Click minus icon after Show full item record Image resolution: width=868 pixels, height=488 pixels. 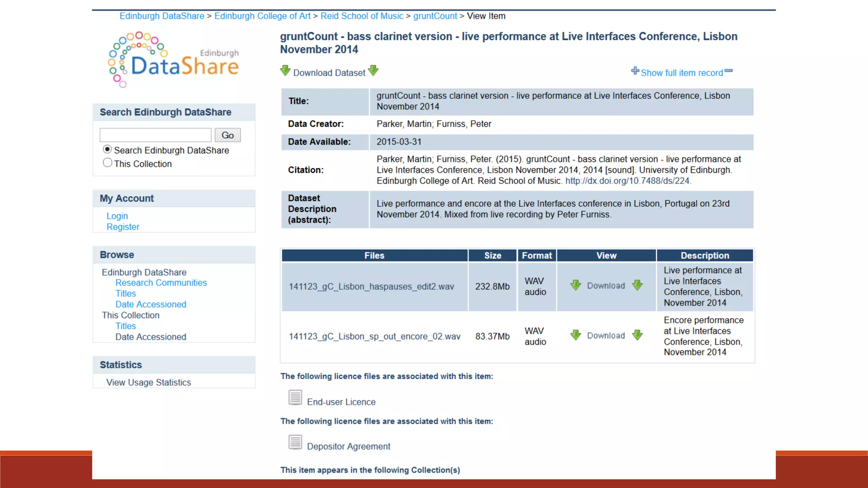click(x=729, y=71)
